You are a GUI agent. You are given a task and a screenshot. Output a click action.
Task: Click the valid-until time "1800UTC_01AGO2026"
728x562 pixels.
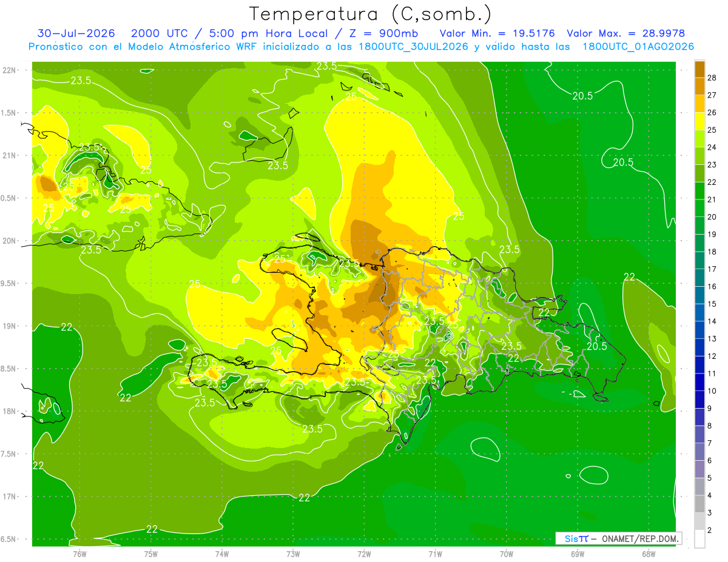click(638, 47)
